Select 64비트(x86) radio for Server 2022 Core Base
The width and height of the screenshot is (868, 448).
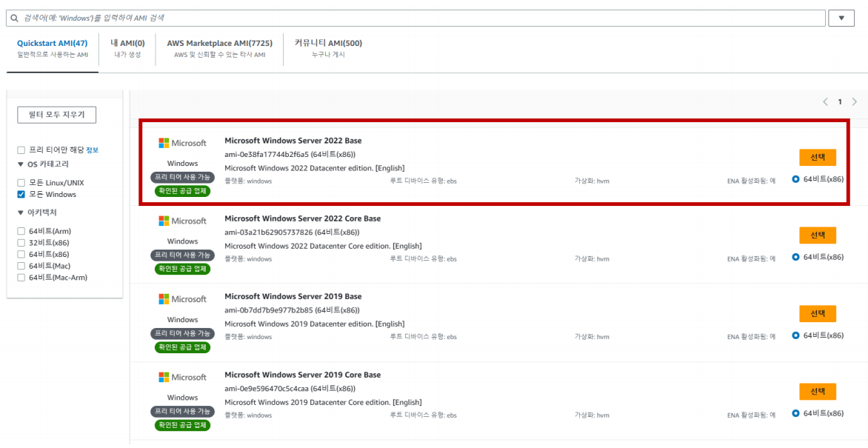796,257
